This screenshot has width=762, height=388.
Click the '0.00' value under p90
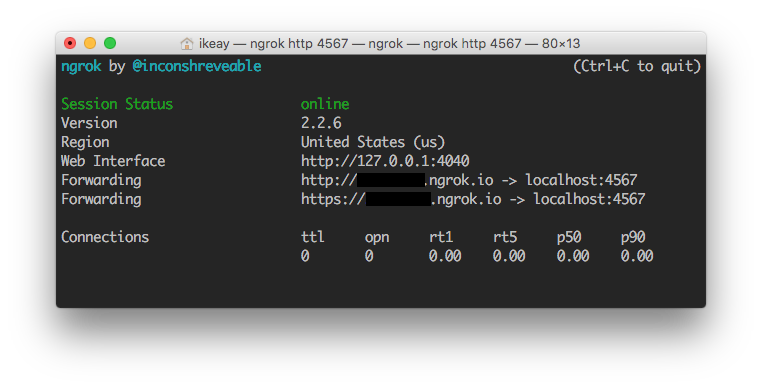637,256
